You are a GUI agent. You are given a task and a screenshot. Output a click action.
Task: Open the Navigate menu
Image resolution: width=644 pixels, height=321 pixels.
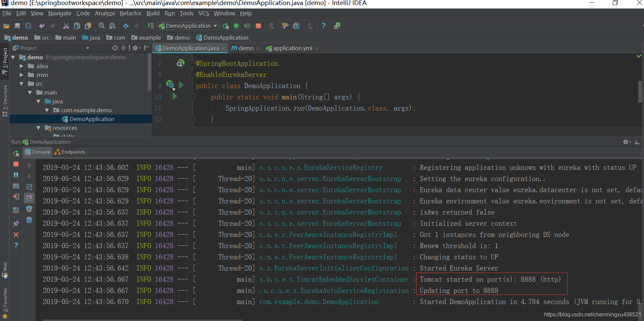60,13
